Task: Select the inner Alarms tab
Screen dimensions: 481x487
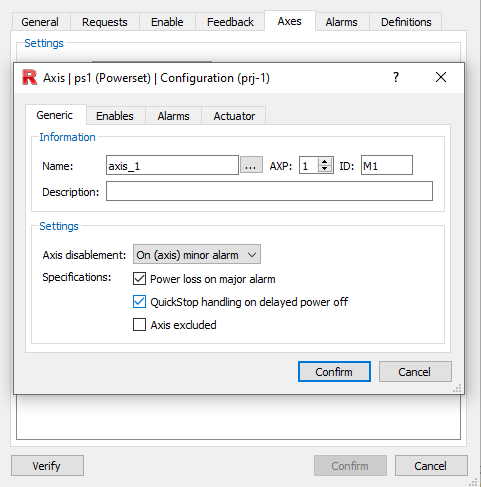Action: 173,116
